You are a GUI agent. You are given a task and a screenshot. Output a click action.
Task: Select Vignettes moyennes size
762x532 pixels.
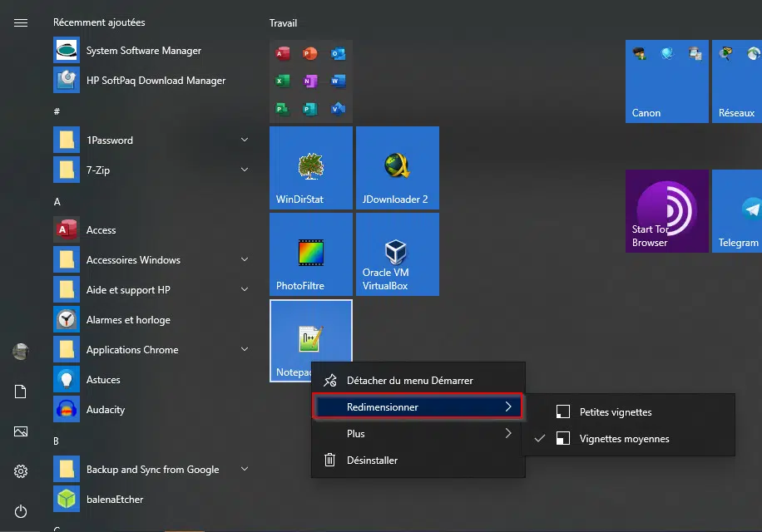(x=628, y=439)
